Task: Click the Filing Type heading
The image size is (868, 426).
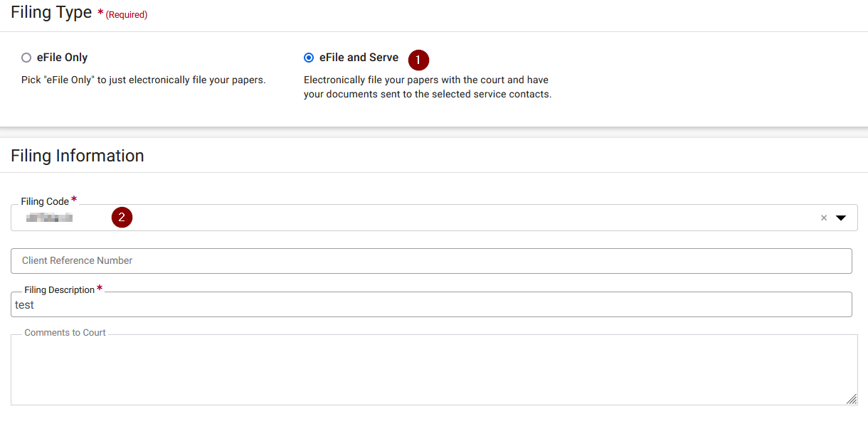Action: click(51, 12)
